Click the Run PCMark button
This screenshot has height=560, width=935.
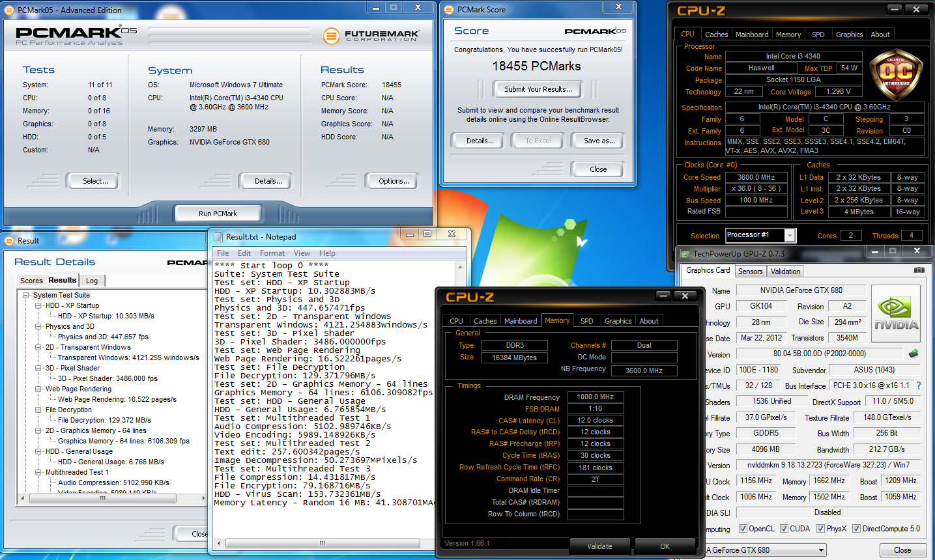coord(218,213)
